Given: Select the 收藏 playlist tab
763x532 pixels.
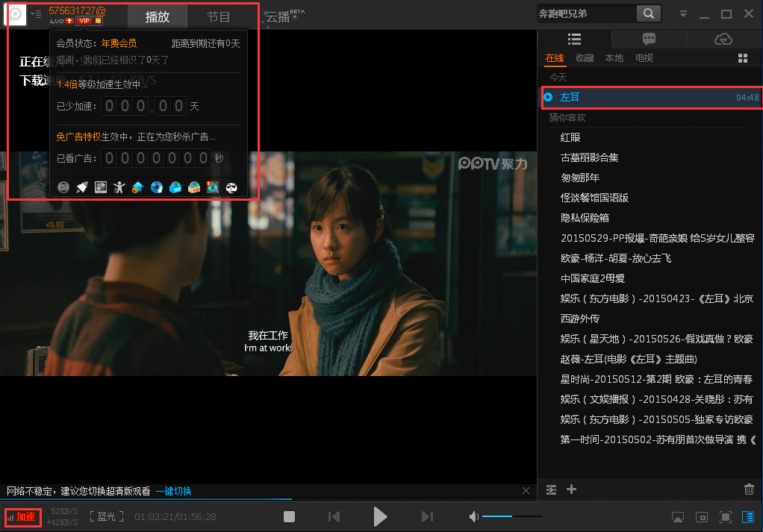Looking at the screenshot, I should pyautogui.click(x=585, y=58).
